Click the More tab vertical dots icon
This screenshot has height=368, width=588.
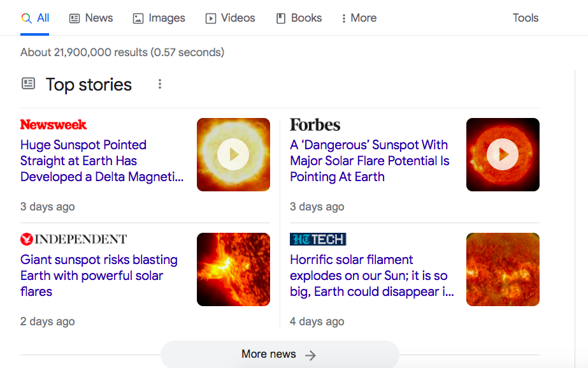[x=343, y=18]
